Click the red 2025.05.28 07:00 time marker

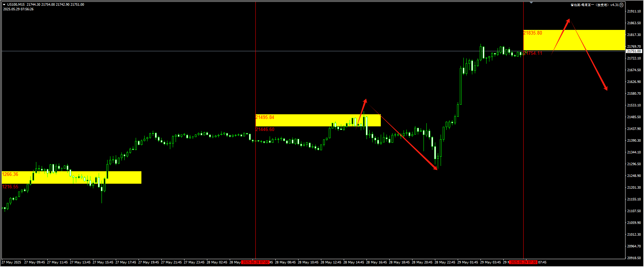click(x=255, y=262)
